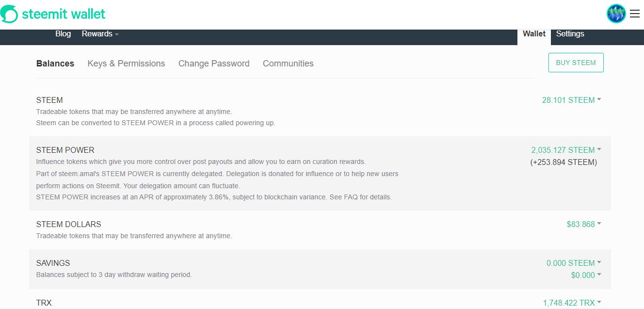Screen dimensions: 644x309
Task: Switch to the Communities tab
Action: 288,64
